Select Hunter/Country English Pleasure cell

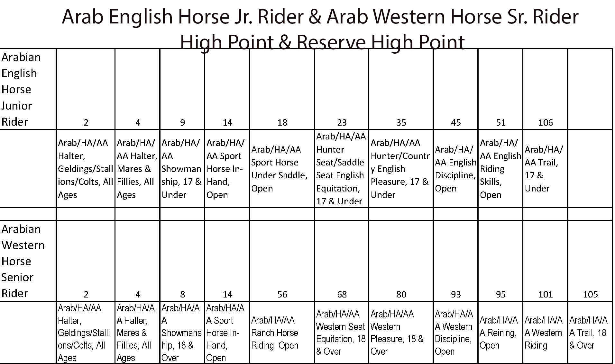point(400,169)
